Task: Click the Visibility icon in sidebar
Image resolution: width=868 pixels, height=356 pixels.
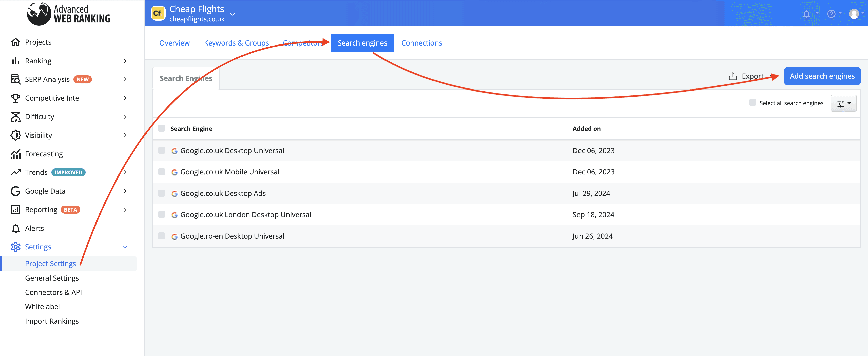Action: [16, 135]
